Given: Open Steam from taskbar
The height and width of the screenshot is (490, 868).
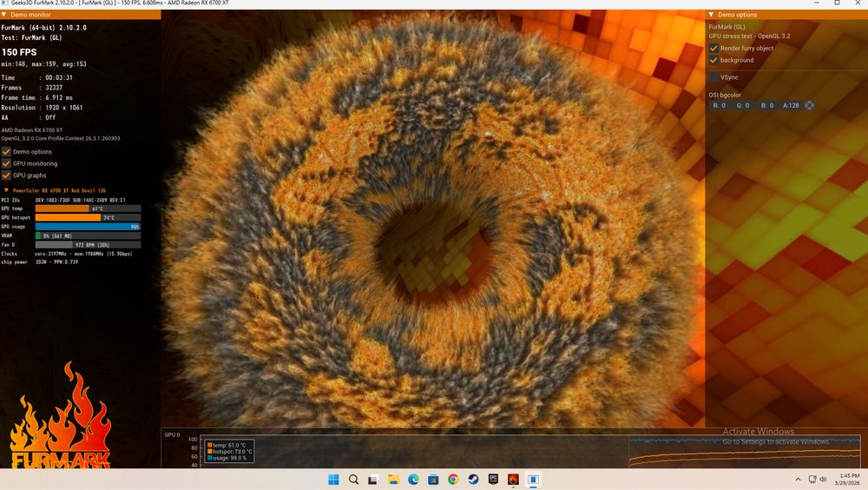Looking at the screenshot, I should (x=473, y=480).
